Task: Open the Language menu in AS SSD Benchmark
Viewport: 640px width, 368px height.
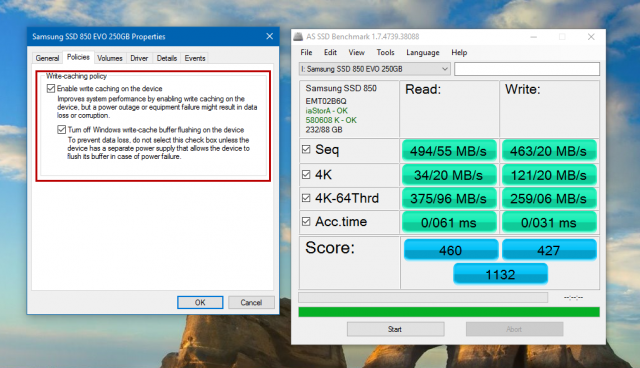Action: click(x=422, y=52)
